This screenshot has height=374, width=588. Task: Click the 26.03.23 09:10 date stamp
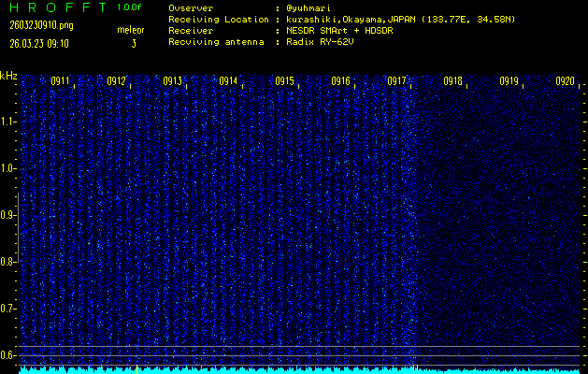click(x=38, y=42)
